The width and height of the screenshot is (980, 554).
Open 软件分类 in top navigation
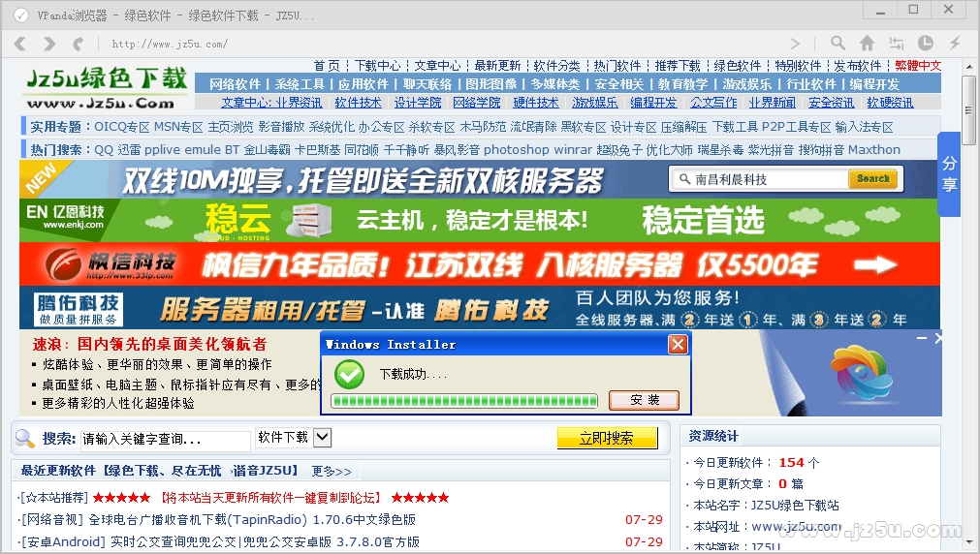coord(556,66)
